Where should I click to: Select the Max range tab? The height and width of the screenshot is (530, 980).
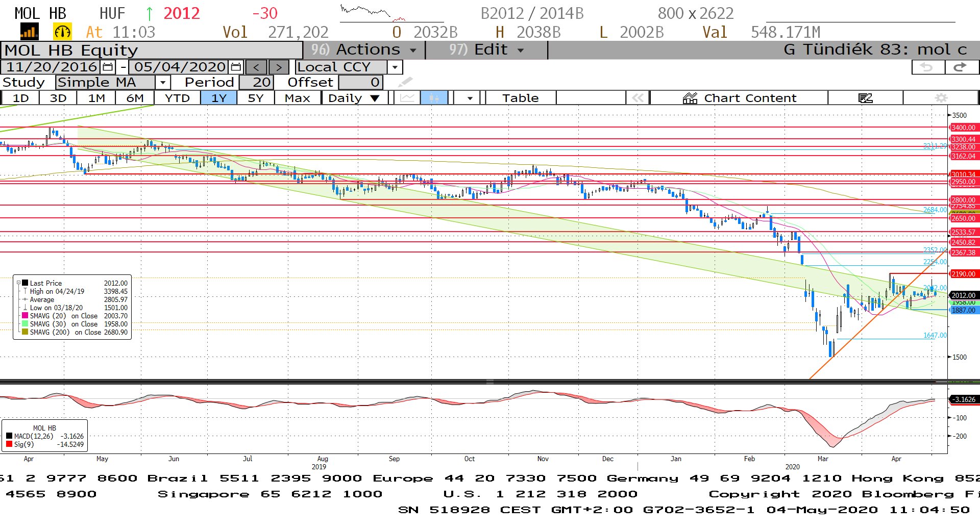[298, 97]
